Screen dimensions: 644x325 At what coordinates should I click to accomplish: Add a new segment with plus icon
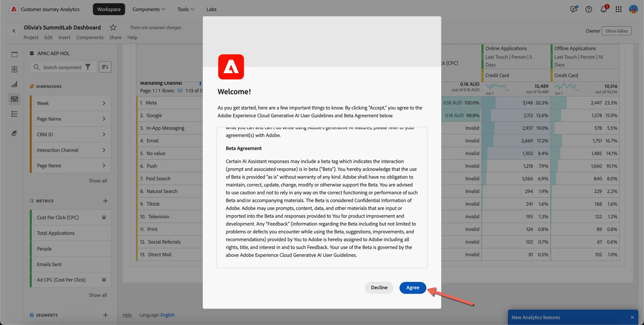[105, 315]
